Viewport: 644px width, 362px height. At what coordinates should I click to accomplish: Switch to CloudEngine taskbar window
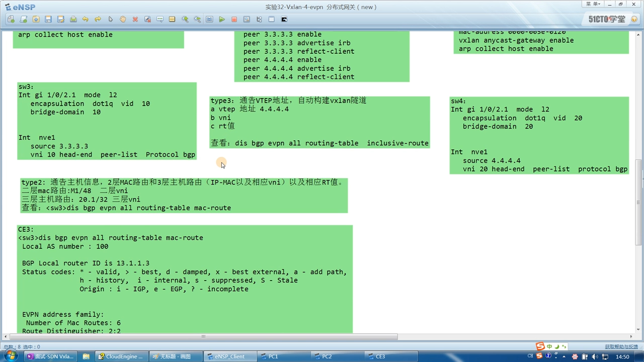tap(121, 356)
